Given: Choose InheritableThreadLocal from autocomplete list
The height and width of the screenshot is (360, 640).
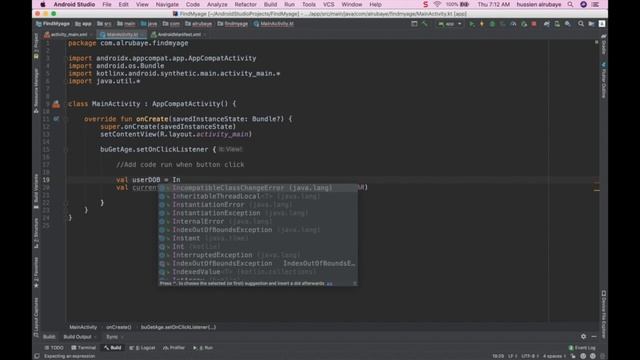Looking at the screenshot, I should point(258,196).
